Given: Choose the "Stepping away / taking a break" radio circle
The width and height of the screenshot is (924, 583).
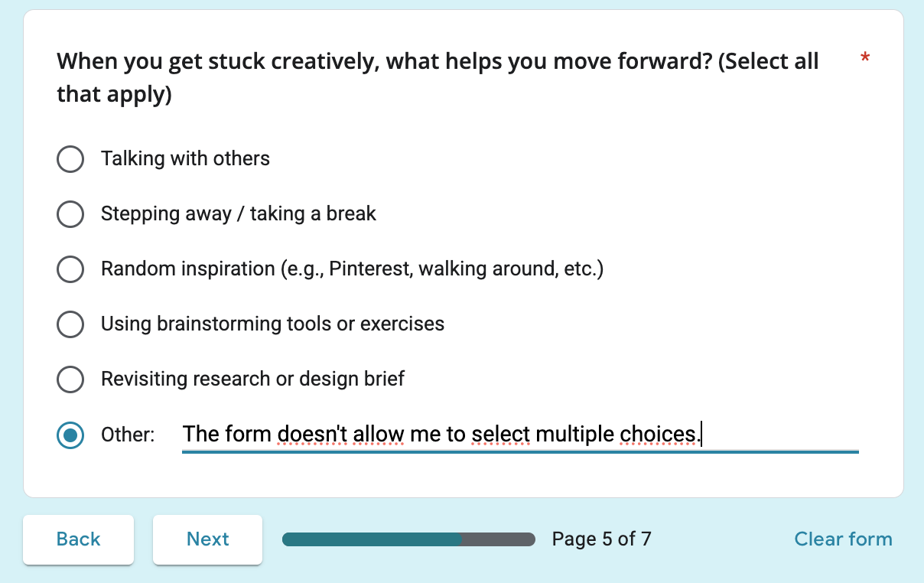Looking at the screenshot, I should (70, 214).
